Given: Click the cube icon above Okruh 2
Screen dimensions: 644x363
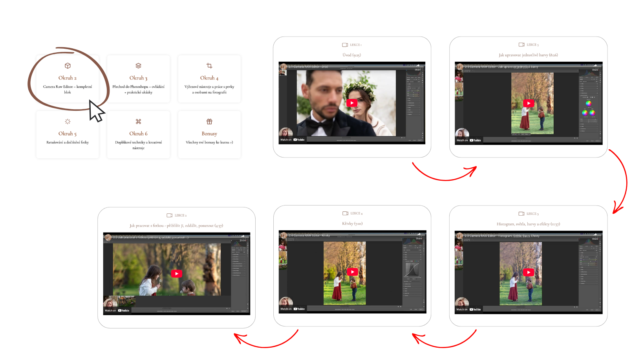Looking at the screenshot, I should tap(68, 66).
